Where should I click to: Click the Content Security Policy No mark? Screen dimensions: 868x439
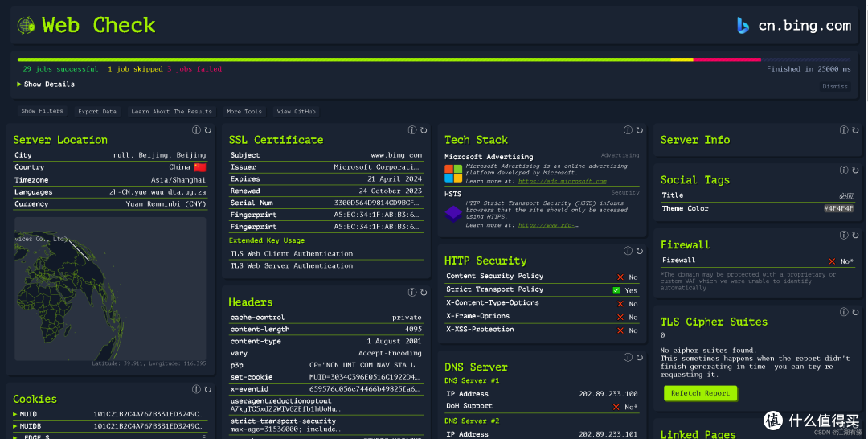(620, 277)
